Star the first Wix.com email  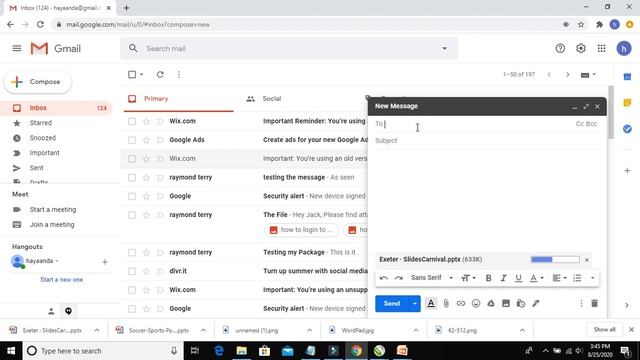[146, 121]
